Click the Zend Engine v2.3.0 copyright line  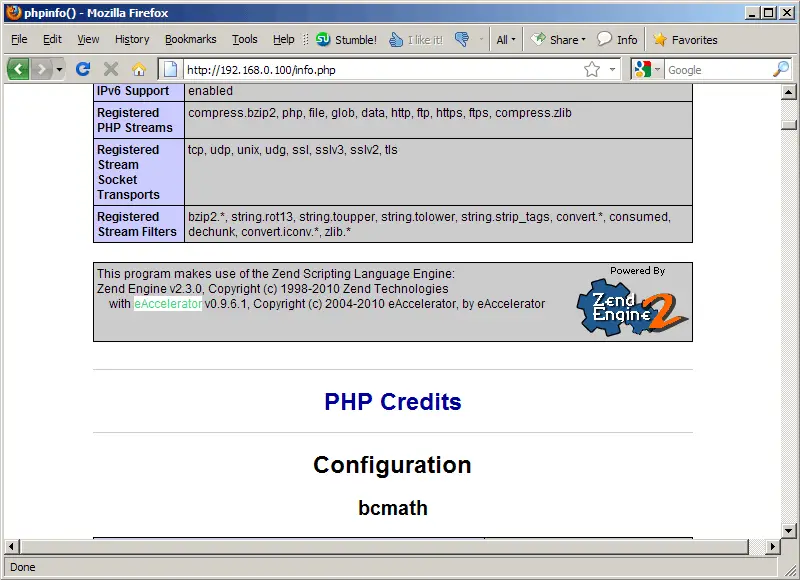pyautogui.click(x=272, y=289)
